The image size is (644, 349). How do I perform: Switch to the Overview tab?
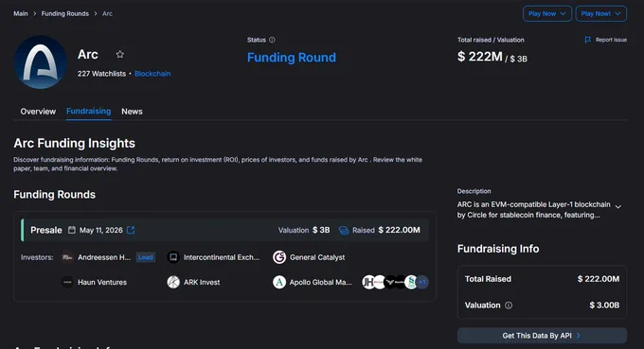pyautogui.click(x=38, y=112)
